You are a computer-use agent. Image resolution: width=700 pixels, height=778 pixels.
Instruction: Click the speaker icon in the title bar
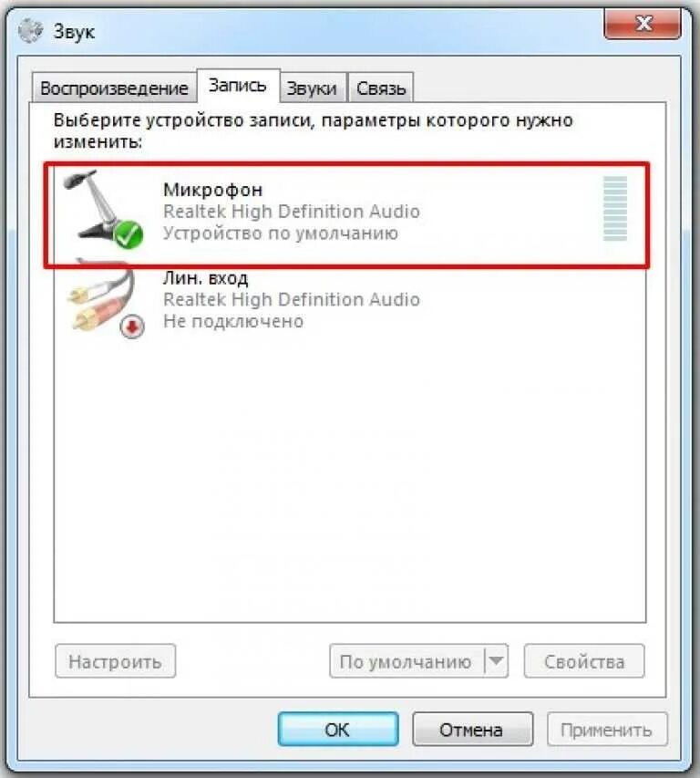point(30,31)
